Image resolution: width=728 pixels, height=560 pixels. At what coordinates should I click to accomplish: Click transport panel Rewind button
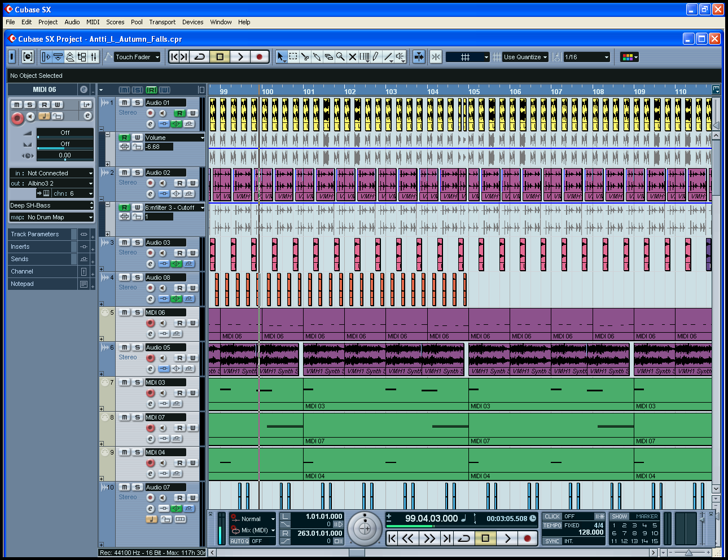click(x=407, y=539)
